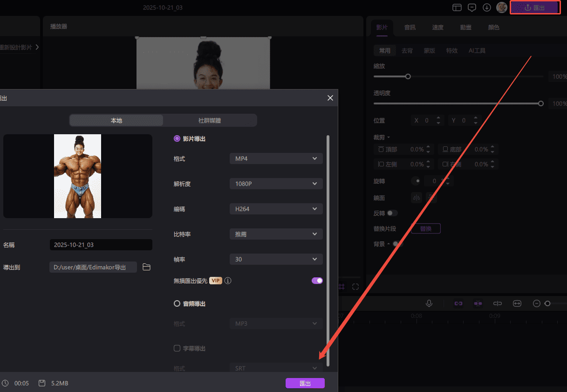Select the 音頻導出 audio export radio button
The width and height of the screenshot is (567, 392).
tap(177, 303)
